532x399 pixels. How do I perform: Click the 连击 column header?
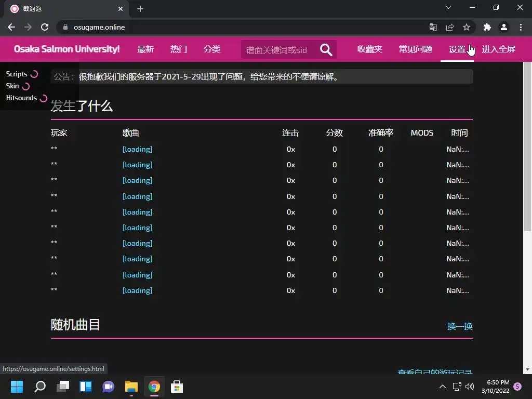tap(291, 133)
